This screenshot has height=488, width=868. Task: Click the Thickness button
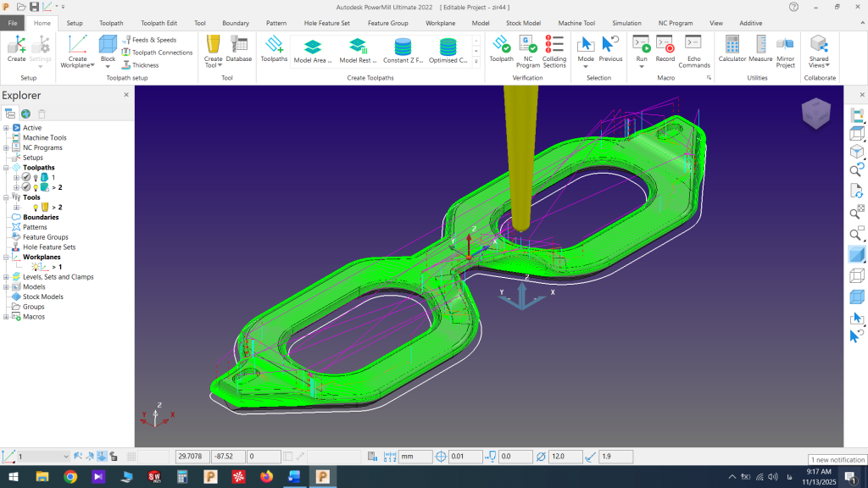(140, 65)
